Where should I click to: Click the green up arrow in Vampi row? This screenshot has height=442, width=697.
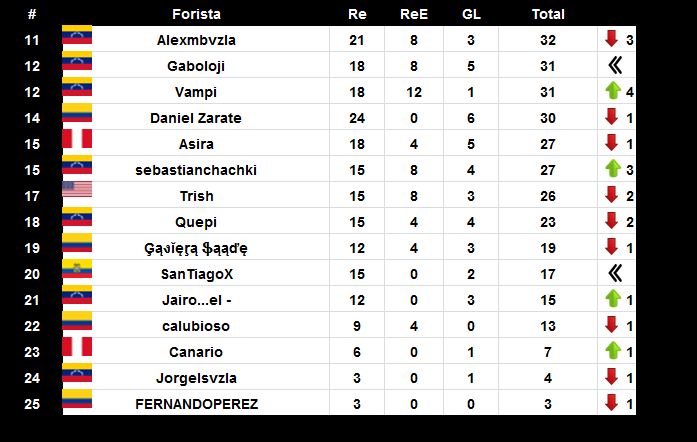[x=613, y=91]
